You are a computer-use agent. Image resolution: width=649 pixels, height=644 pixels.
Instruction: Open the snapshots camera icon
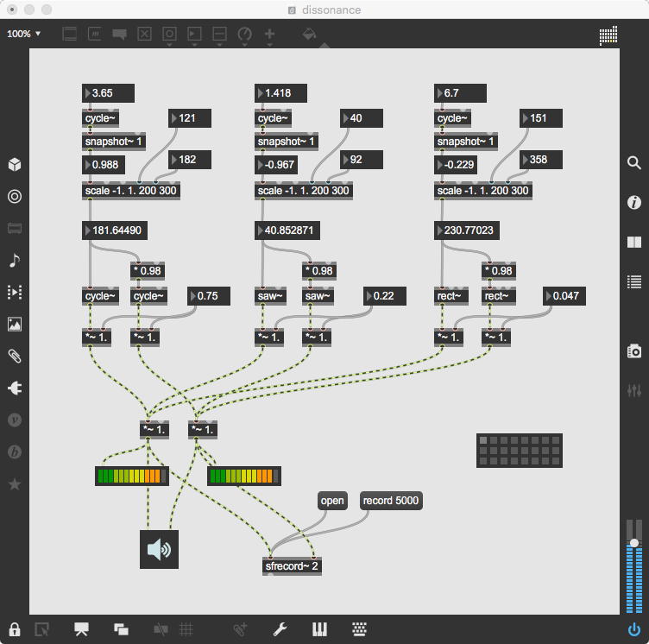[x=634, y=351]
